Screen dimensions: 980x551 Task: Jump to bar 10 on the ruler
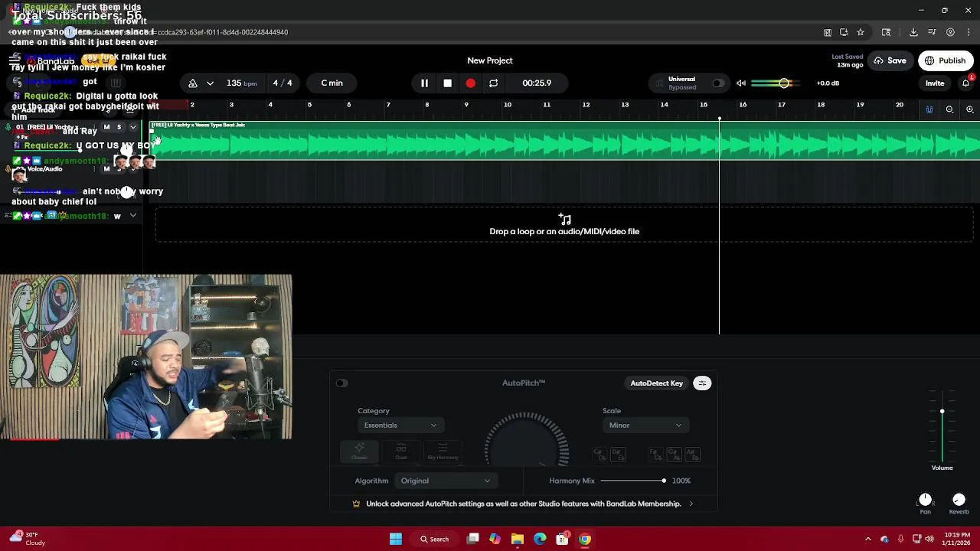[507, 105]
